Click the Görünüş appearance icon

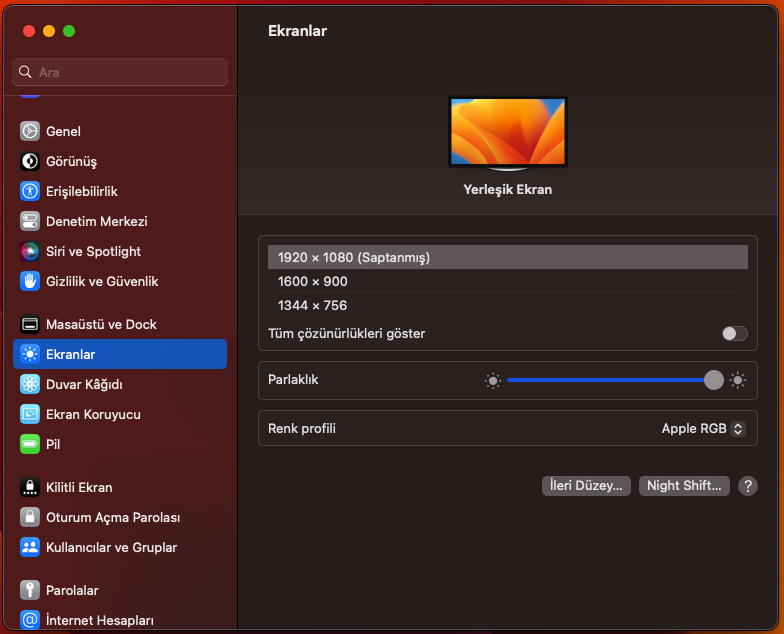(30, 161)
